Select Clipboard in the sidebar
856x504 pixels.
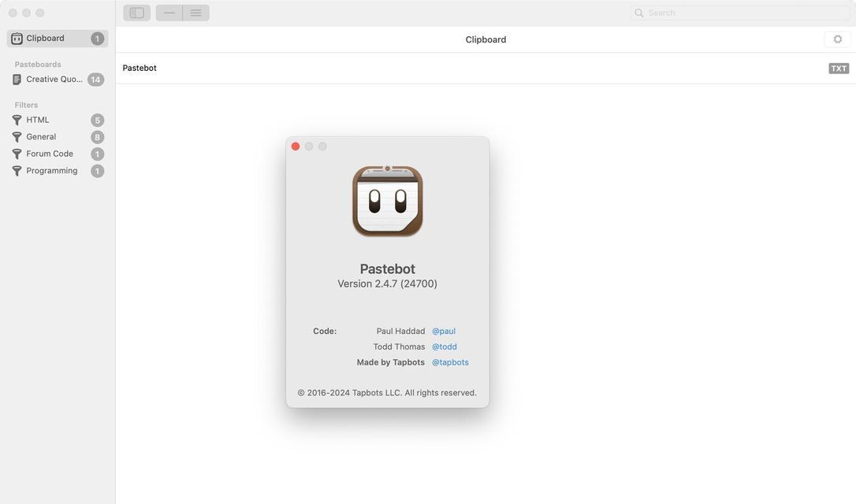point(58,38)
